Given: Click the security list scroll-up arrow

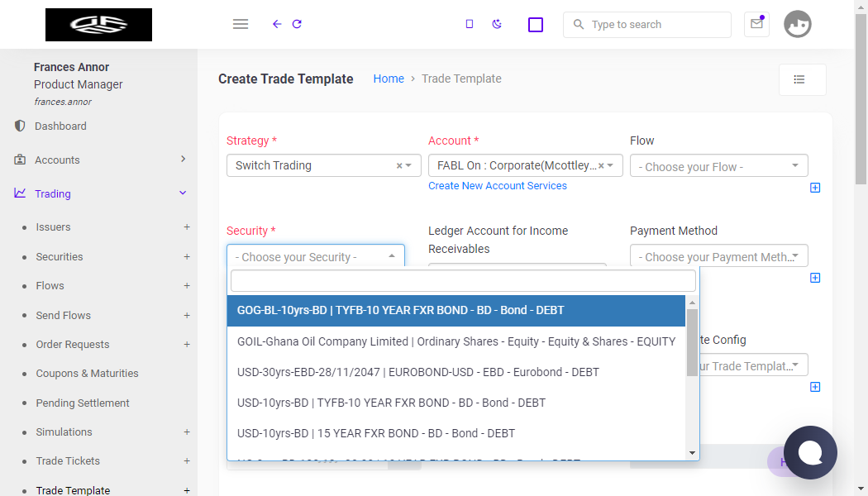Looking at the screenshot, I should 692,303.
